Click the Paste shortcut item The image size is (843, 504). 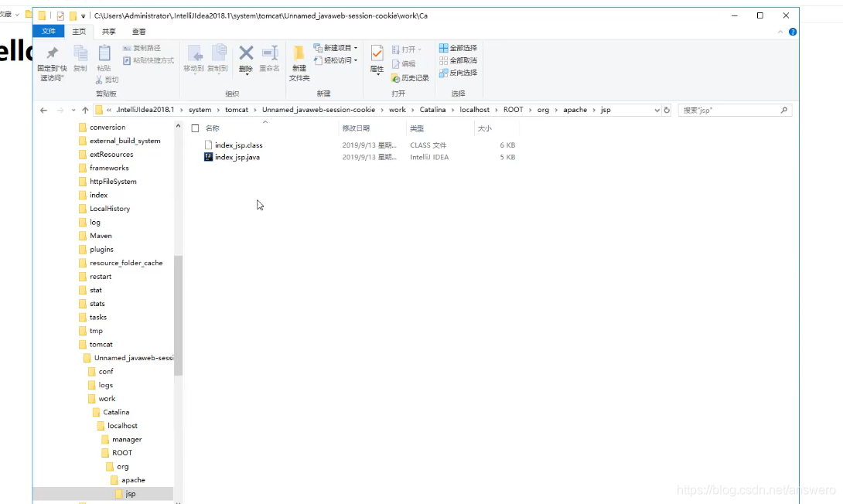coord(148,60)
